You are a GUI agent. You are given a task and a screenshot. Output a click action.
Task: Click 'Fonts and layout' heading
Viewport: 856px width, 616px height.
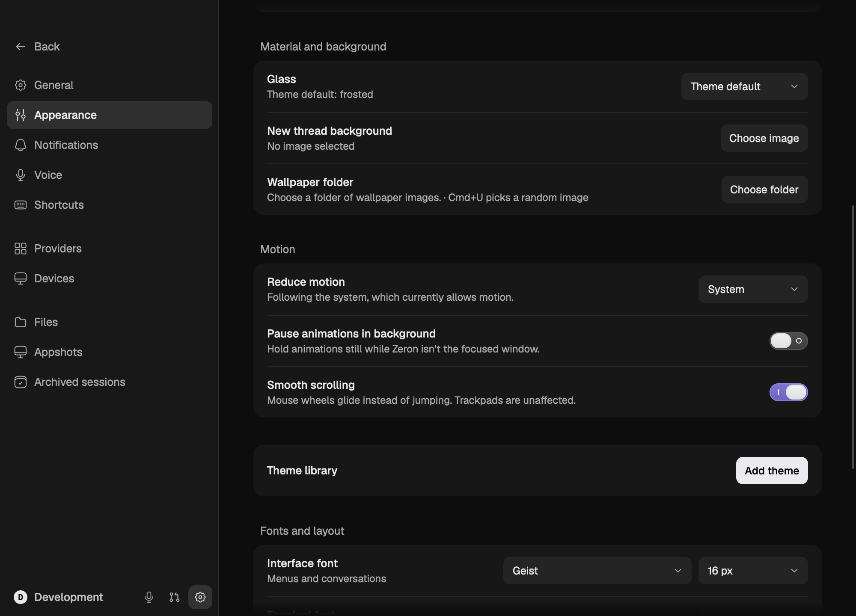click(302, 531)
